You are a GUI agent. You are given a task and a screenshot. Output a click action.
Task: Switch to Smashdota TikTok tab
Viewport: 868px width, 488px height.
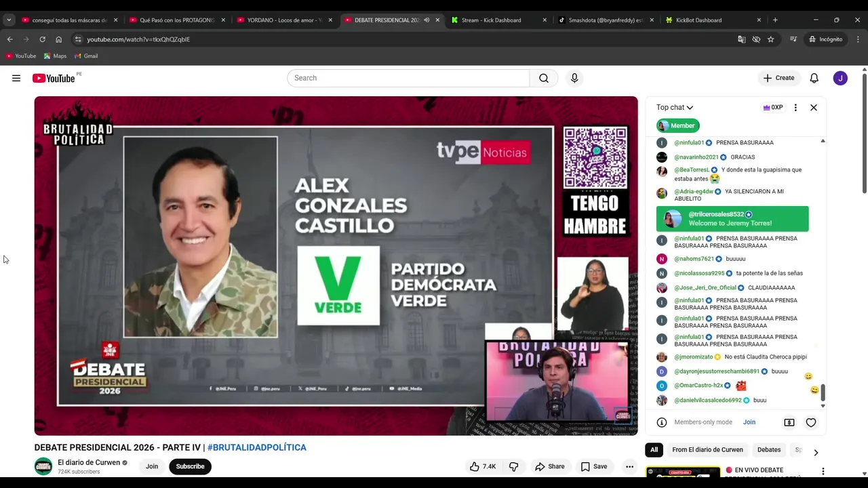point(606,20)
